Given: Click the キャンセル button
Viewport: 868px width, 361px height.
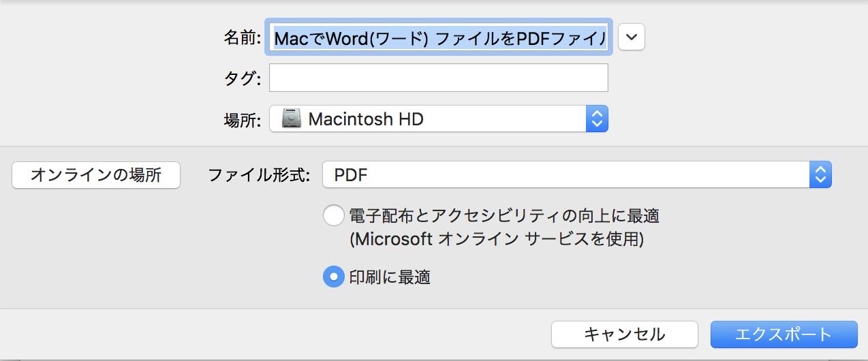Looking at the screenshot, I should [x=625, y=334].
